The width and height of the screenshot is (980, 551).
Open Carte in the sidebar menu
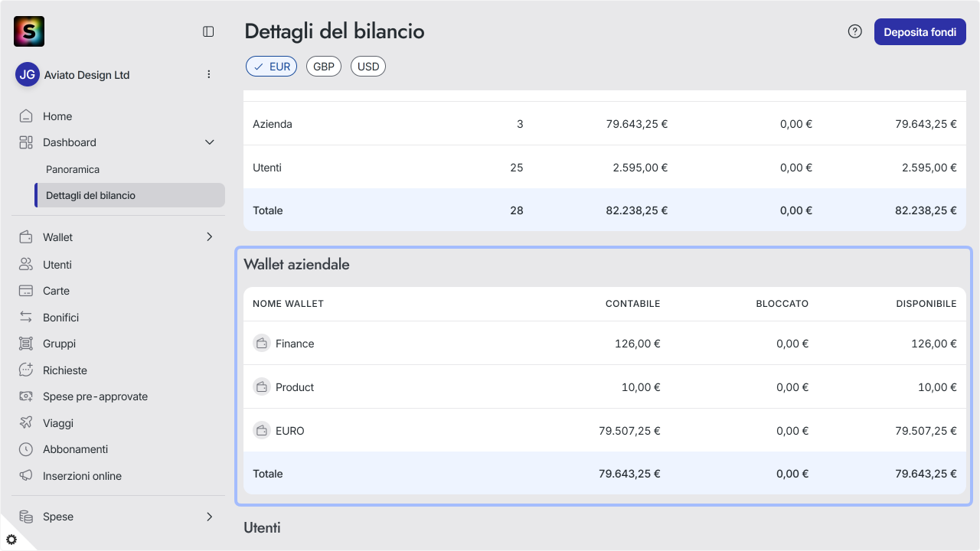pos(56,291)
